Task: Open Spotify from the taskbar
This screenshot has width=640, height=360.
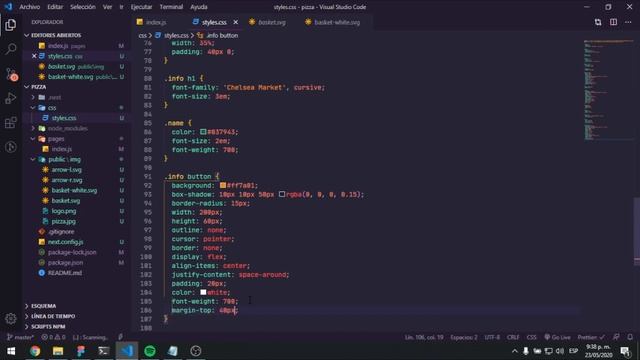Action: [150, 351]
